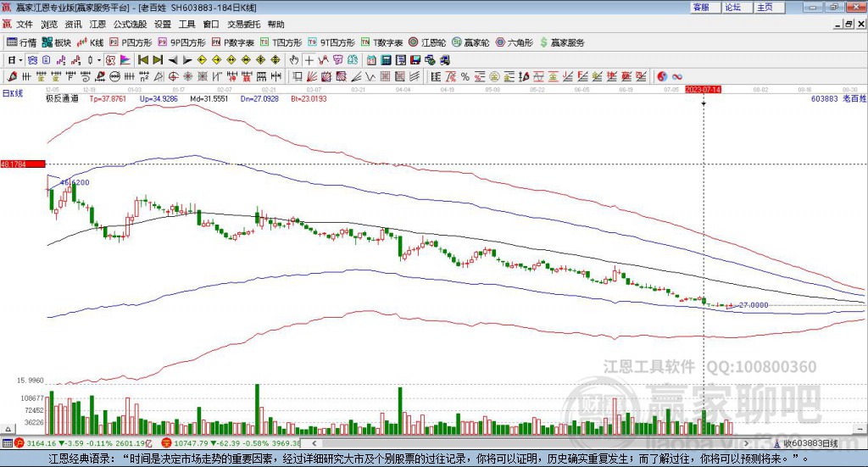Click the Bt=23.0193 indicator value

[x=309, y=98]
